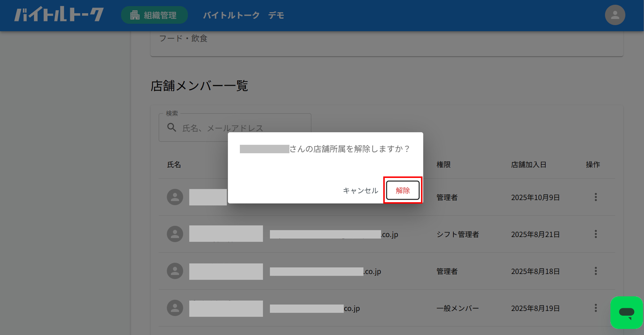Confirm removal with the red 解除 button
This screenshot has width=644, height=335.
click(x=403, y=190)
